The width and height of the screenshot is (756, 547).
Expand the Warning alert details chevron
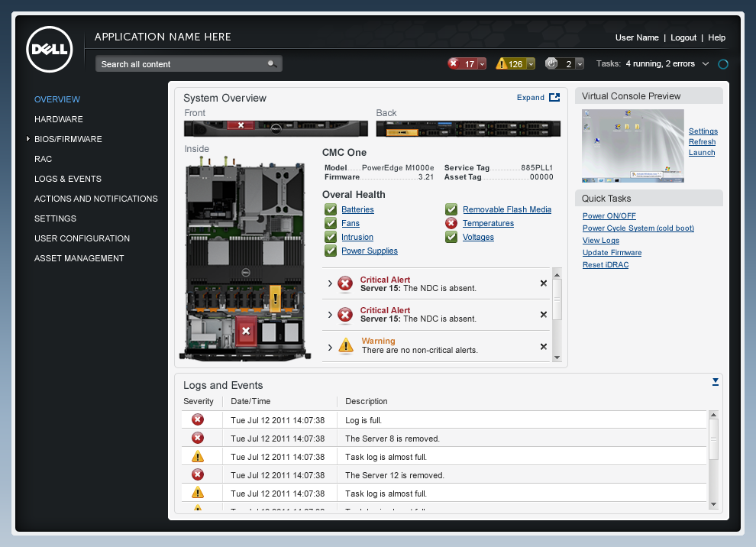(330, 348)
